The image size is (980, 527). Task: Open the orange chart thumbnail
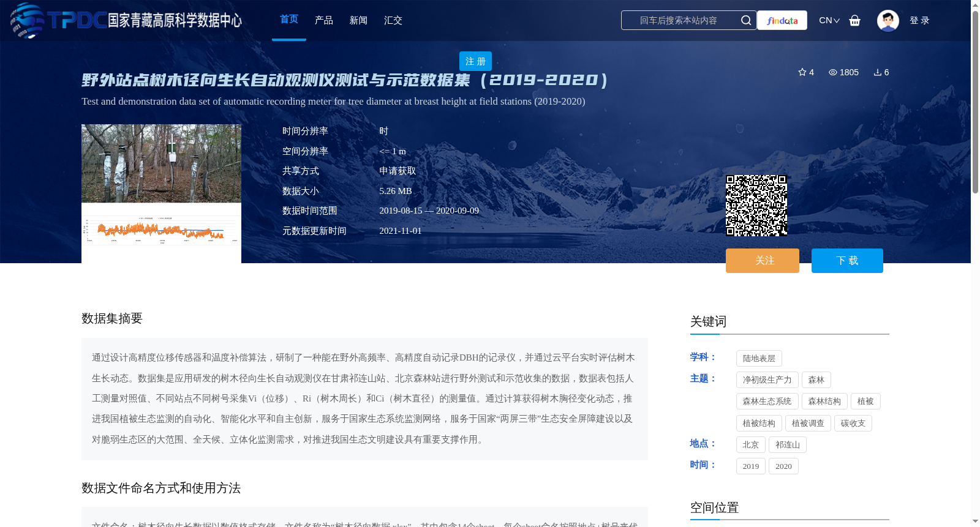pyautogui.click(x=161, y=230)
